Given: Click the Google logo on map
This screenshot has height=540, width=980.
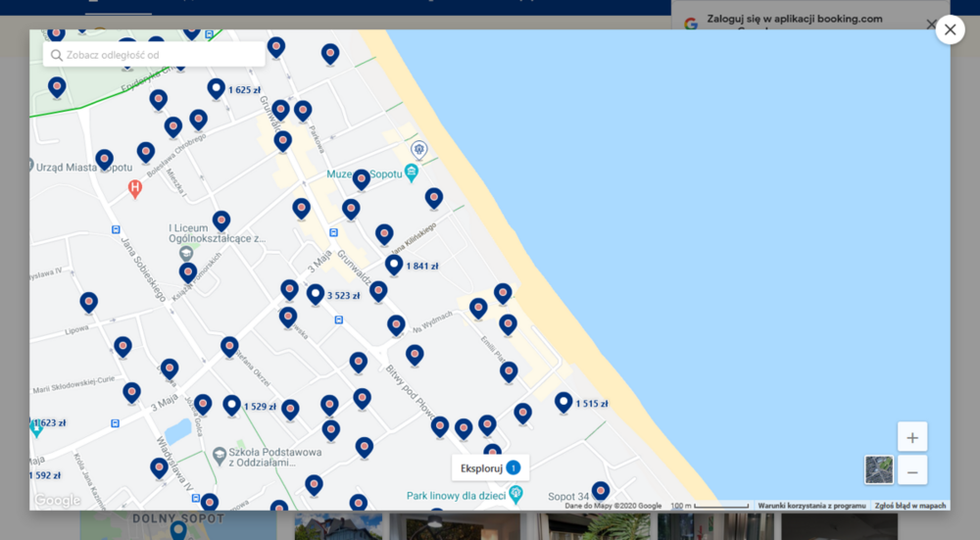Looking at the screenshot, I should click(58, 501).
